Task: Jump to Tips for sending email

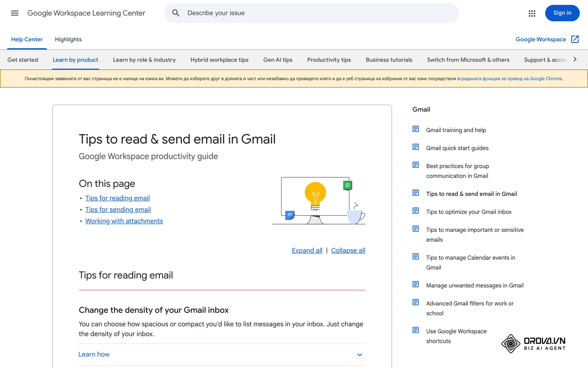Action: click(x=118, y=209)
